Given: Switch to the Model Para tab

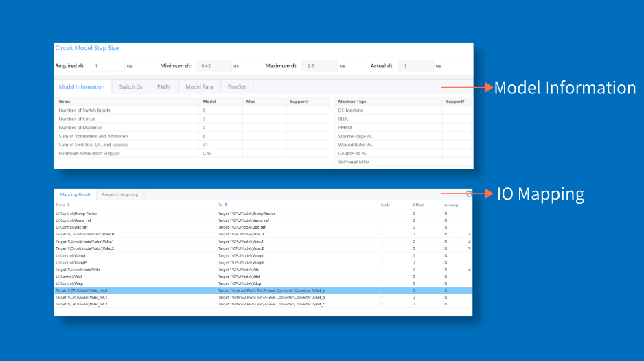Looking at the screenshot, I should 199,86.
